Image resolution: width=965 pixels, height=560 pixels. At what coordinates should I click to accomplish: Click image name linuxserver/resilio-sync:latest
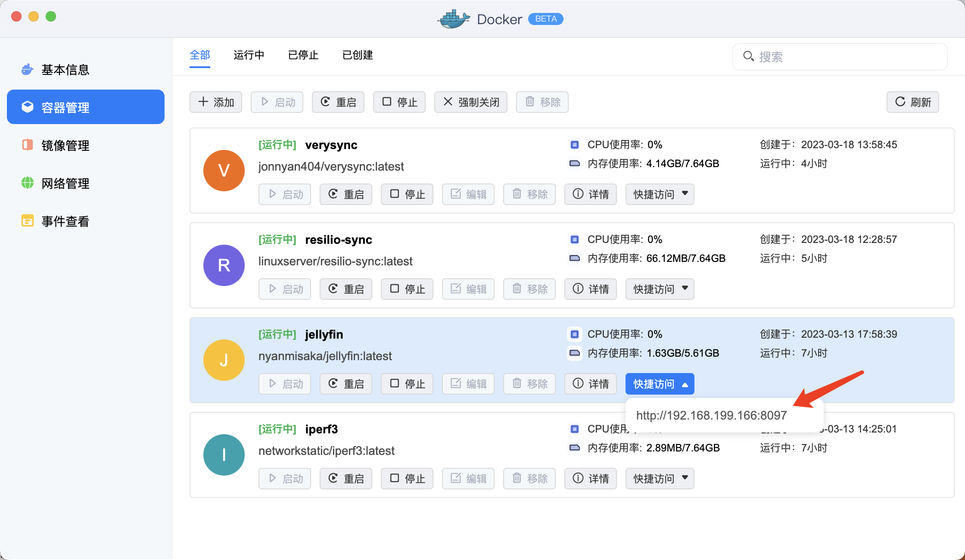(336, 261)
